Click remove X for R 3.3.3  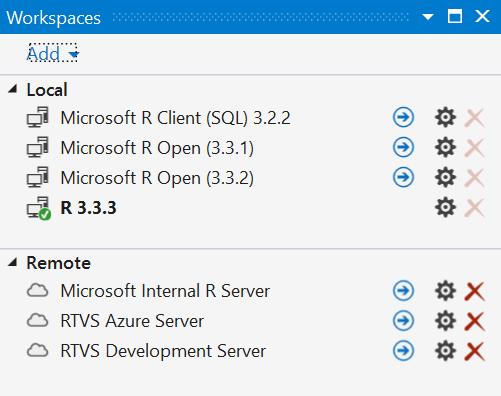pyautogui.click(x=475, y=208)
